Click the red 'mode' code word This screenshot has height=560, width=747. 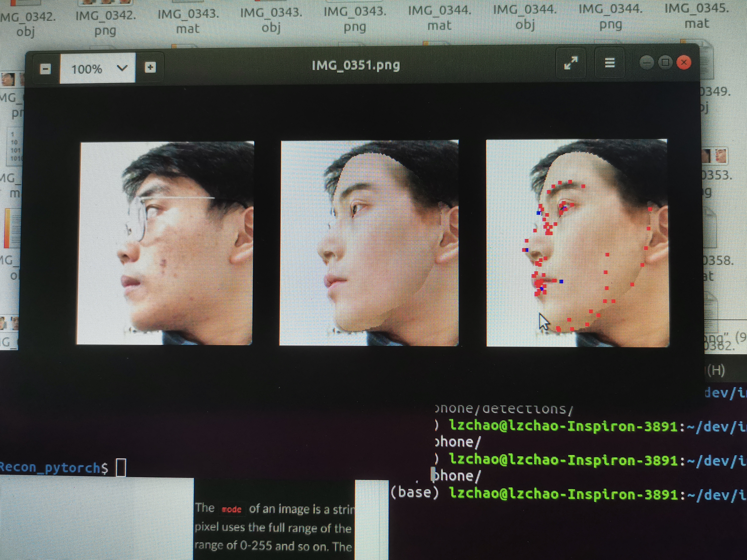(232, 509)
